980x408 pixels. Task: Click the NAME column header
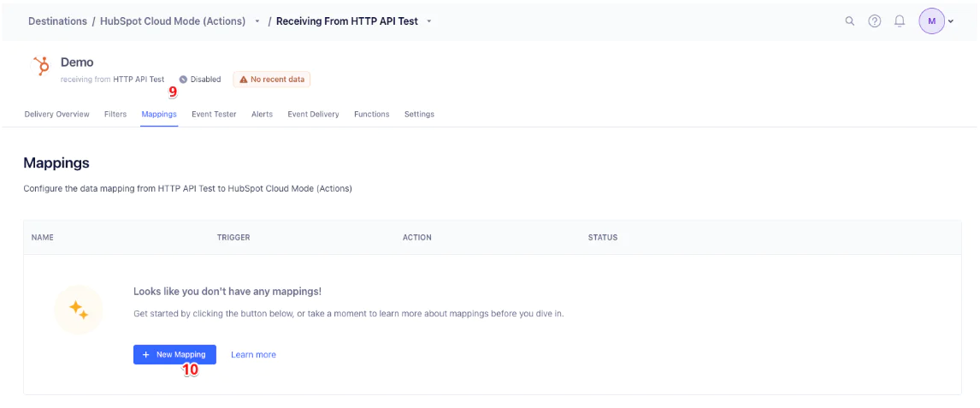(x=43, y=238)
